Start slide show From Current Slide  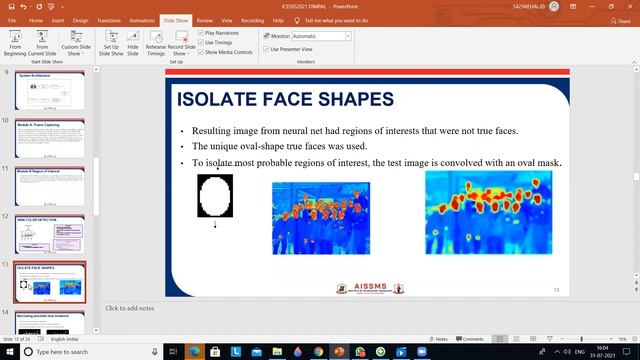click(x=42, y=43)
